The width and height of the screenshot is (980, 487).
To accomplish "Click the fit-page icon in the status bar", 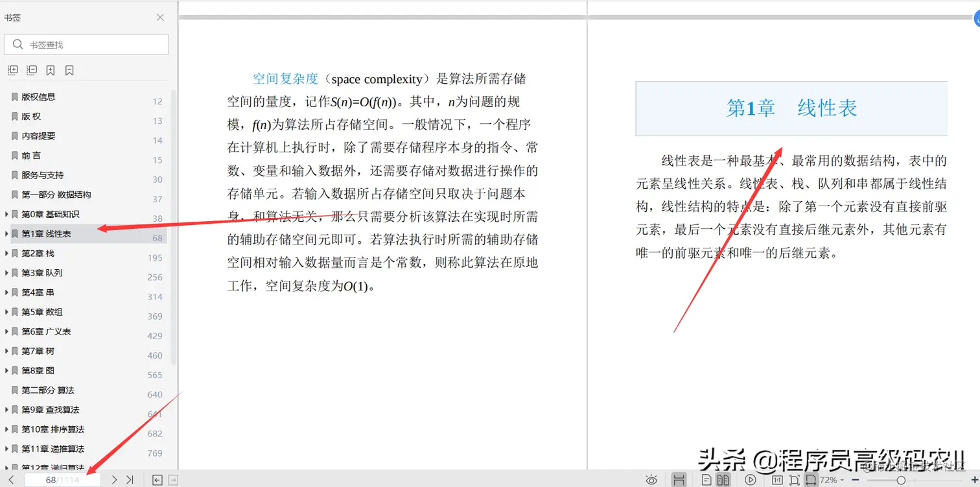I will pyautogui.click(x=794, y=479).
